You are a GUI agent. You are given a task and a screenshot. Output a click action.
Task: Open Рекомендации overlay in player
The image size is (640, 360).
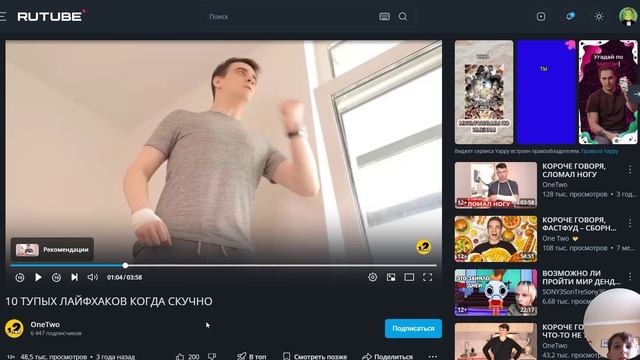(x=52, y=250)
